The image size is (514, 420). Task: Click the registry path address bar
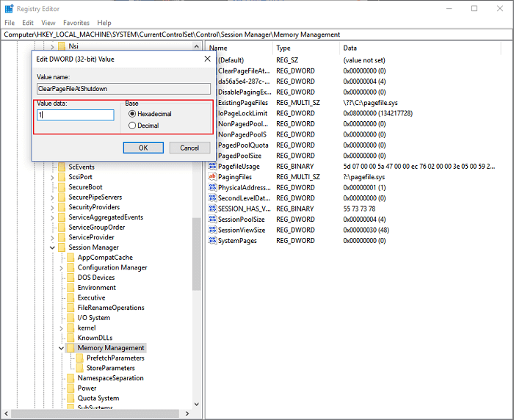[x=257, y=35]
